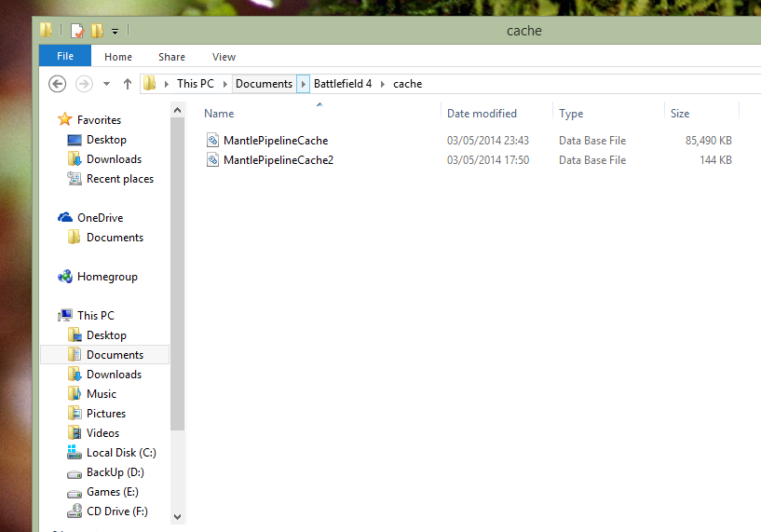Switch to the View ribbon tab
Screen dimensions: 761x532
point(224,57)
